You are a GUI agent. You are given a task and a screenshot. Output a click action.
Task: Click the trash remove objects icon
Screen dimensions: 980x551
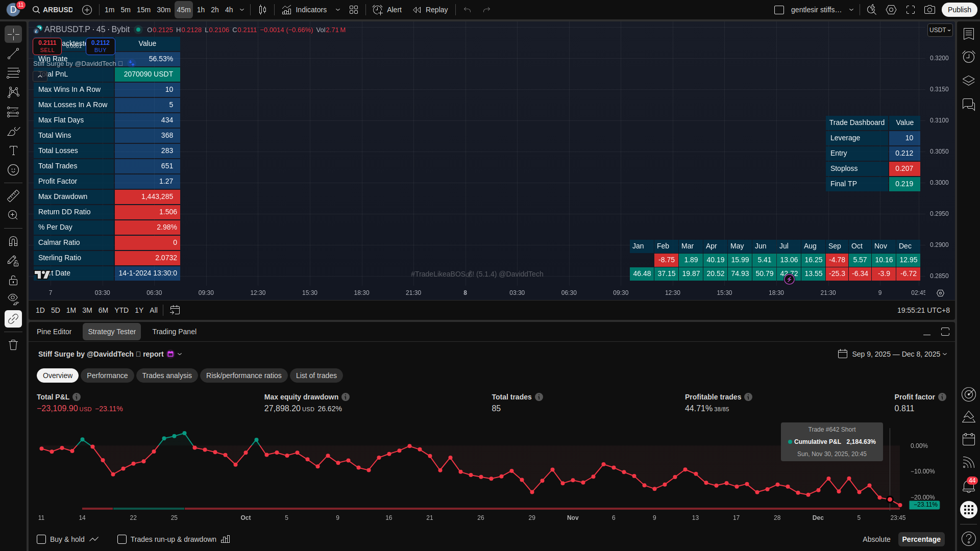point(13,345)
